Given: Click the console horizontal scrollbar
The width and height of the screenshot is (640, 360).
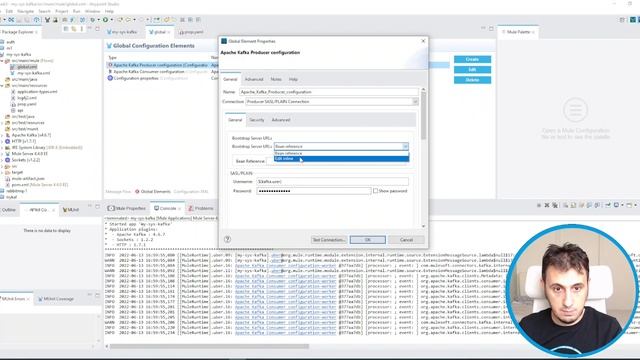Looking at the screenshot, I should (x=209, y=346).
